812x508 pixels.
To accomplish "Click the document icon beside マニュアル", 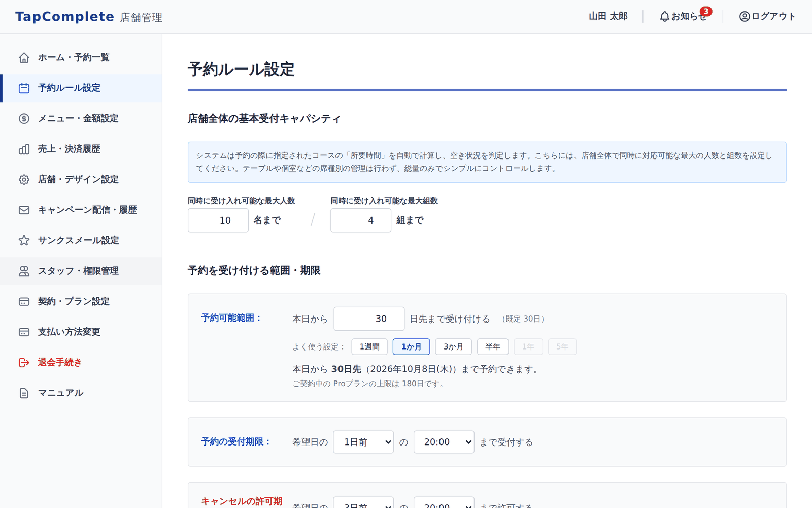I will pos(24,393).
